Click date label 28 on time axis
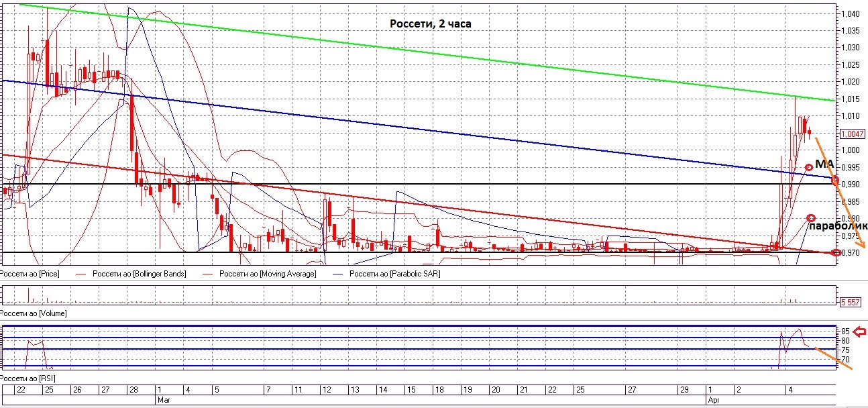The height and width of the screenshot is (408, 868). coord(133,390)
